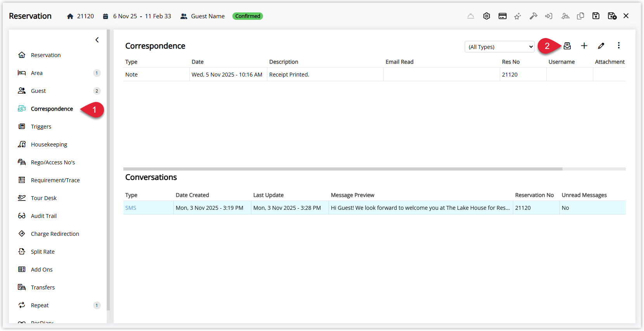This screenshot has height=331, width=644.
Task: Click the service bell icon
Action: point(471,16)
